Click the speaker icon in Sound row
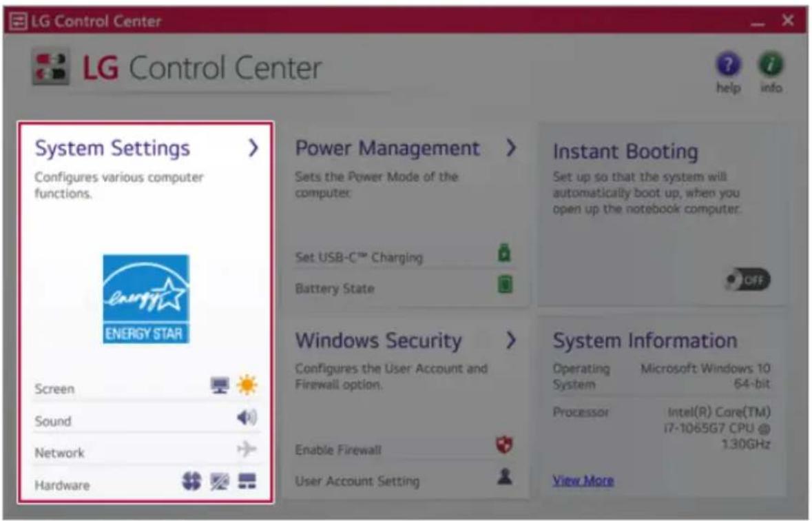The image size is (812, 521). click(x=247, y=418)
